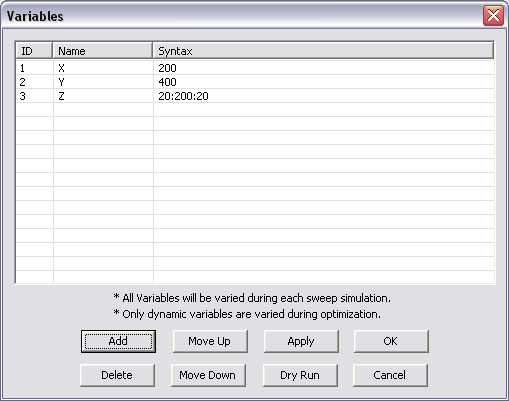
Task: Sort by the ID column header
Action: (x=34, y=51)
